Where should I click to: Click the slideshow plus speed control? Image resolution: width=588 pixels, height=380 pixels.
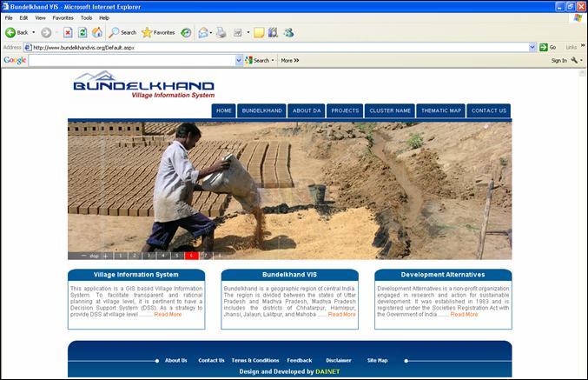point(106,256)
